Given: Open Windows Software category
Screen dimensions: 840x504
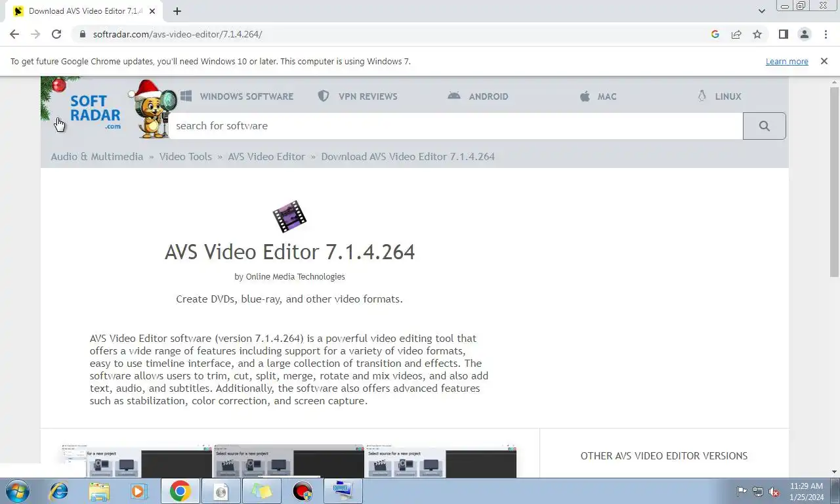Looking at the screenshot, I should coord(237,96).
